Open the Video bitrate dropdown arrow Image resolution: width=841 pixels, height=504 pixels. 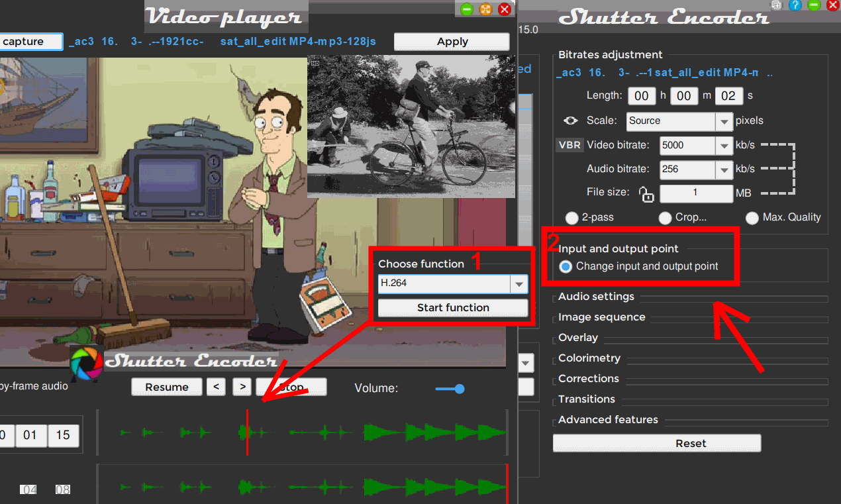(723, 145)
